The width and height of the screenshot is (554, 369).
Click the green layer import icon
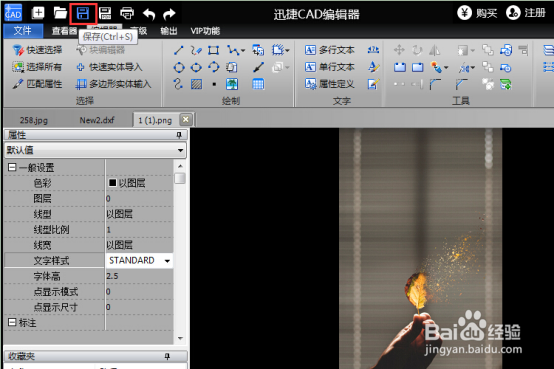coord(506,84)
